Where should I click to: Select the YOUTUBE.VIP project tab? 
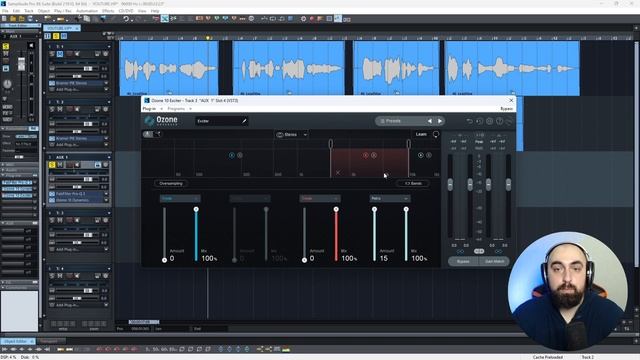click(x=62, y=28)
